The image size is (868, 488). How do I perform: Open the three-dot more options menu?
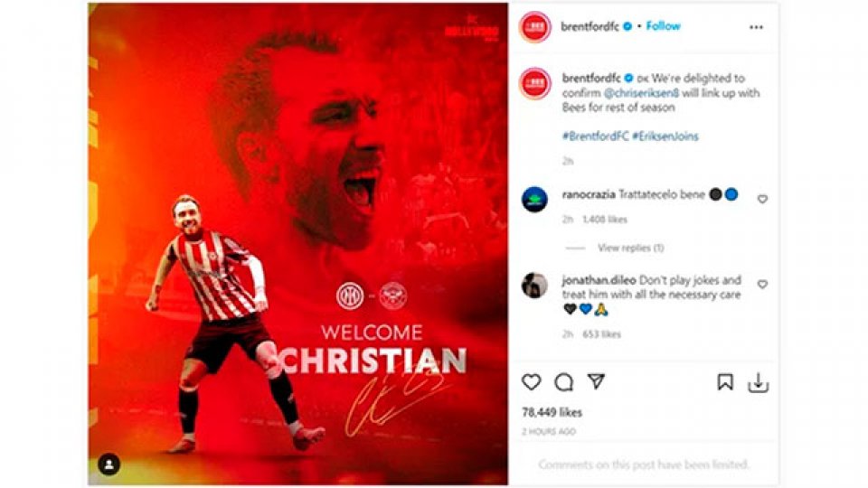click(756, 27)
